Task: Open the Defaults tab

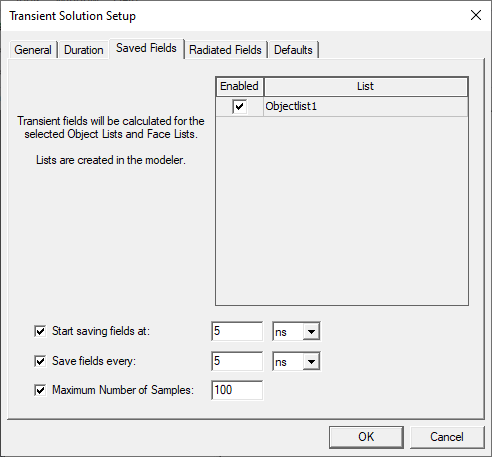Action: (x=293, y=50)
